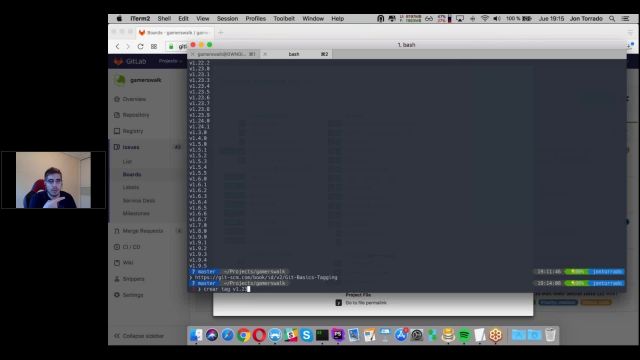
Task: Open Safari from the Dock
Action: (227, 335)
